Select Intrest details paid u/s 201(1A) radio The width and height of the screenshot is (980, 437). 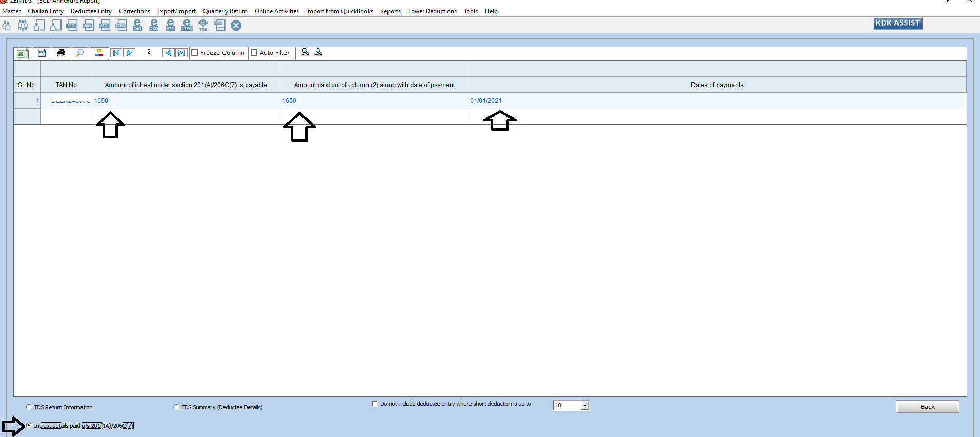(x=29, y=425)
